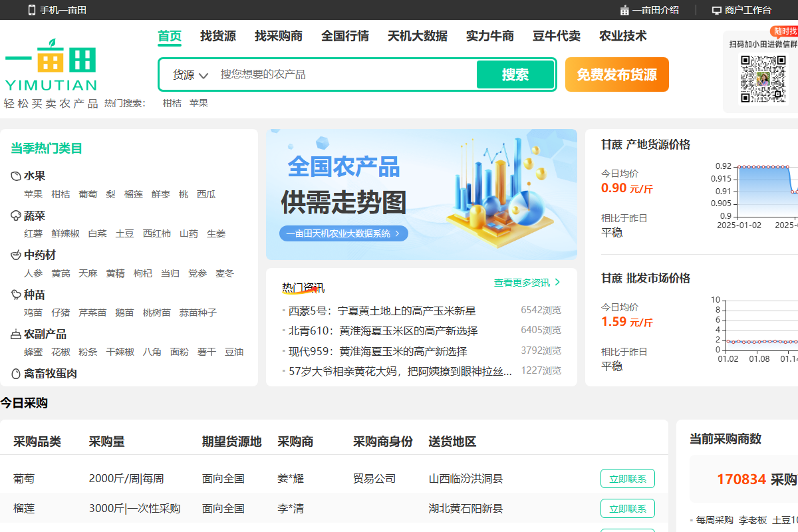Viewport: 798px width, 532px height.
Task: Open 商户工作台 via monitor icon
Action: 716,10
